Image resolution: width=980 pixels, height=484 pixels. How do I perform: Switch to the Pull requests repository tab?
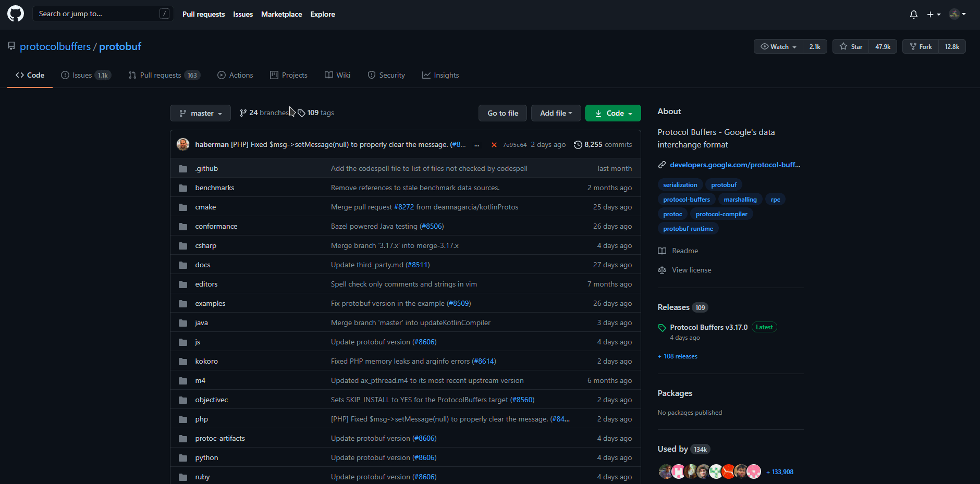click(164, 75)
